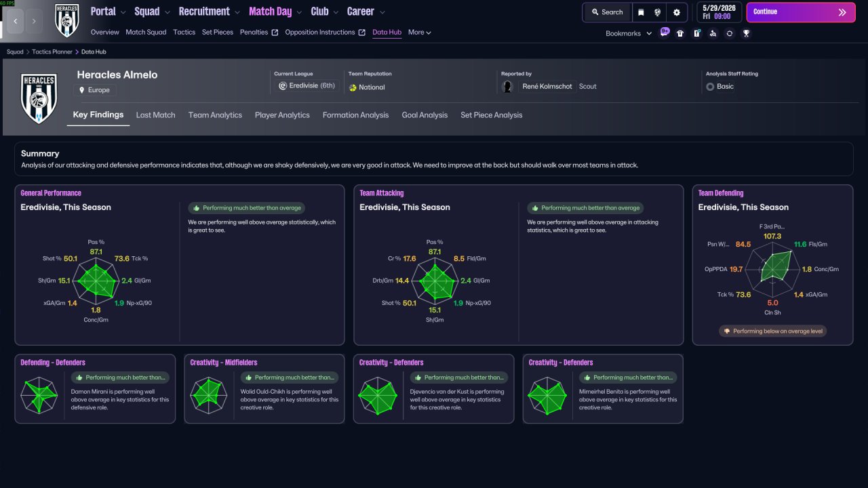Click the Search button
The image size is (868, 488).
[607, 12]
